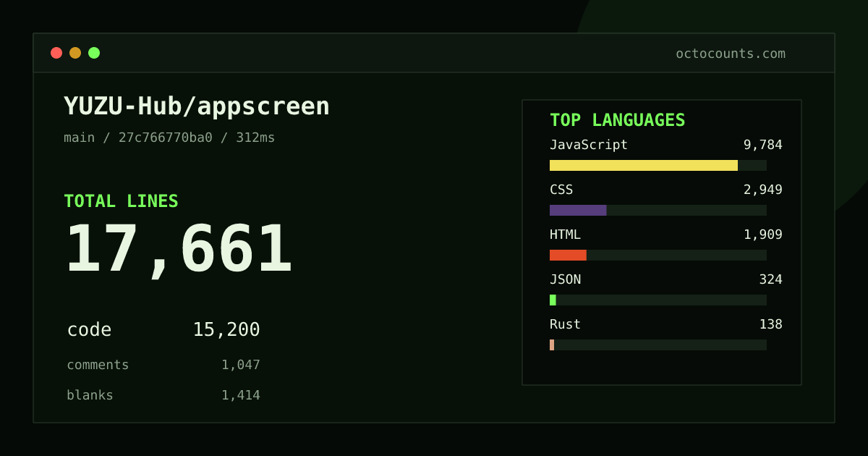Viewport: 868px width, 456px height.
Task: Select the 138 Rust line count
Action: (x=770, y=324)
